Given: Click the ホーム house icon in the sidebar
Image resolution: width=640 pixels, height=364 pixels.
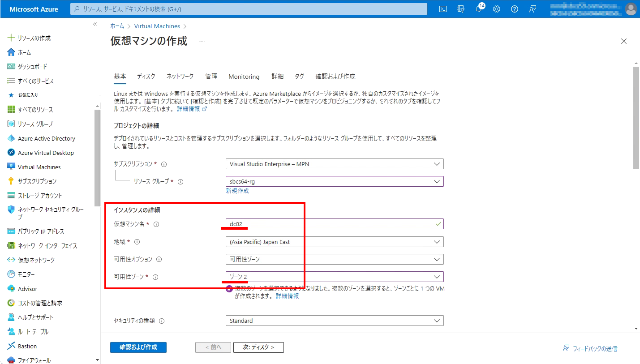Looking at the screenshot, I should coord(11,52).
